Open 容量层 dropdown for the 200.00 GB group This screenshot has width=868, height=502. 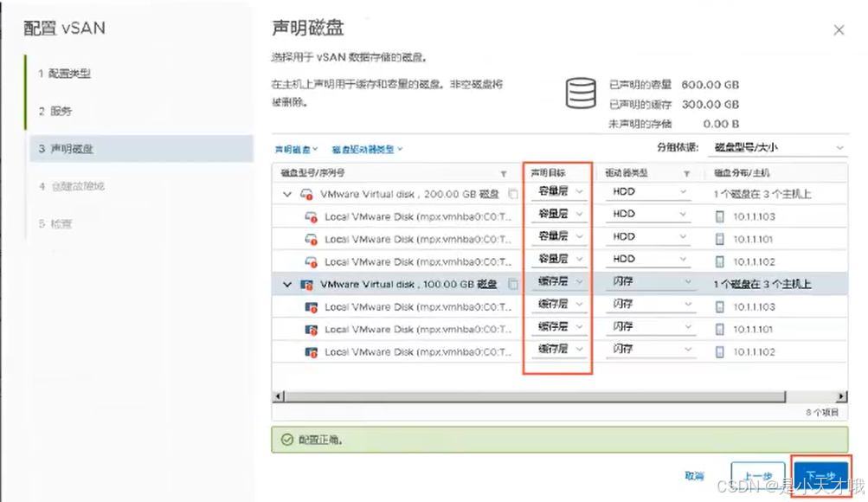point(559,192)
